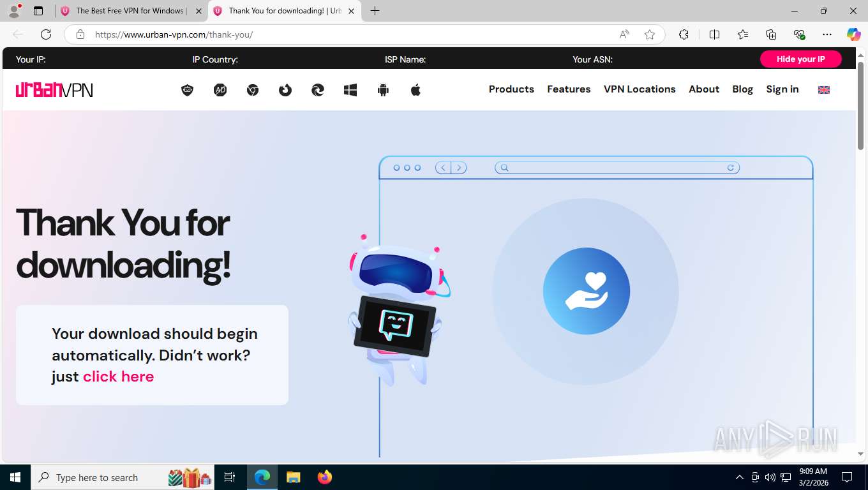The height and width of the screenshot is (490, 868).
Task: Switch to The Best Free VPN for Windows tab
Action: click(x=130, y=11)
